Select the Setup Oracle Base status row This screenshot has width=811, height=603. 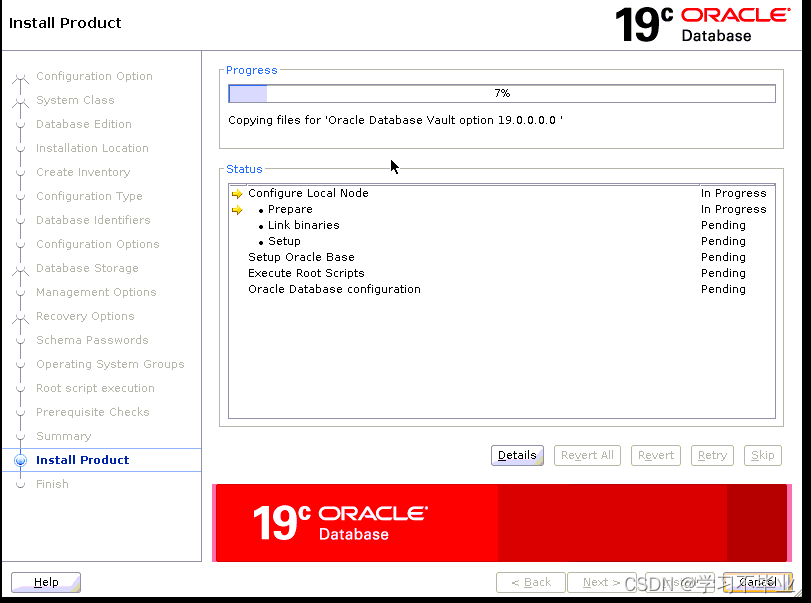[x=301, y=257]
